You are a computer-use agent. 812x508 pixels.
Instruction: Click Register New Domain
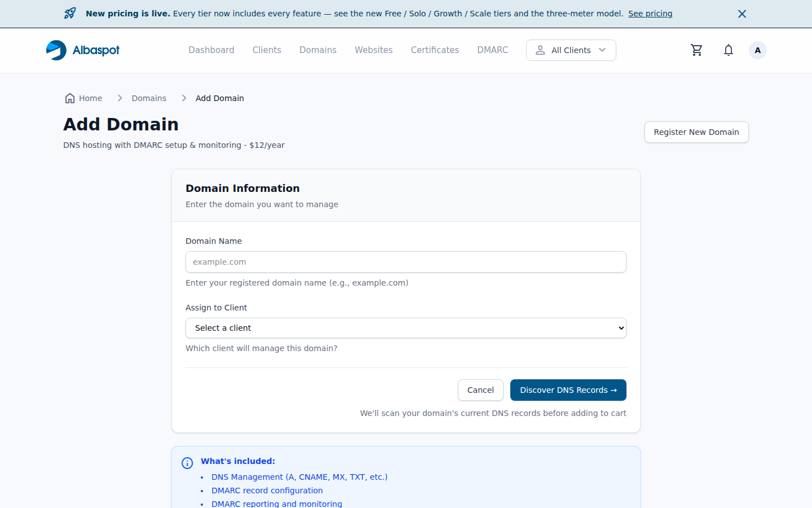coord(696,132)
